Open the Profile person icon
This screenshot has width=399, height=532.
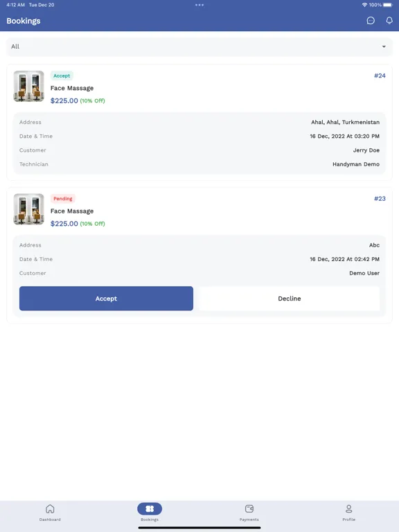(349, 508)
